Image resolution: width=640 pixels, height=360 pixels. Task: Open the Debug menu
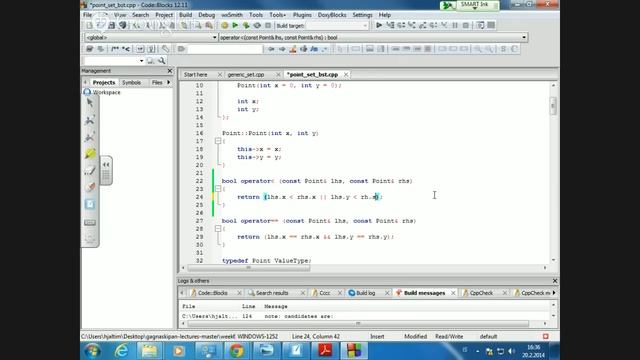(x=207, y=15)
